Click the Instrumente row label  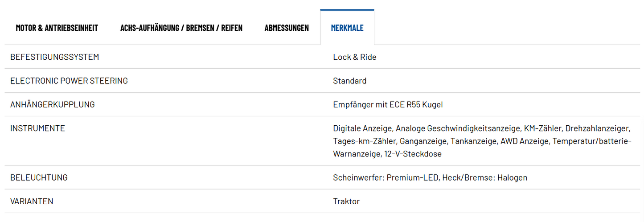pyautogui.click(x=37, y=128)
